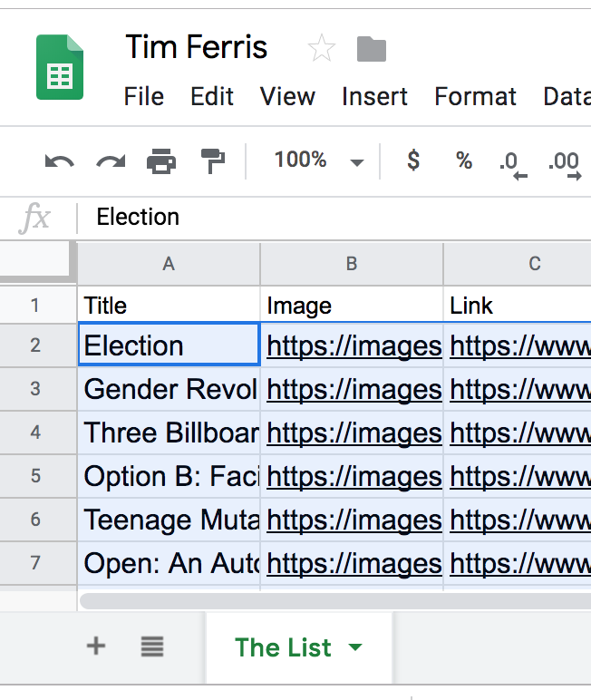The image size is (591, 700).
Task: Click decrease decimal places icon
Action: [513, 163]
